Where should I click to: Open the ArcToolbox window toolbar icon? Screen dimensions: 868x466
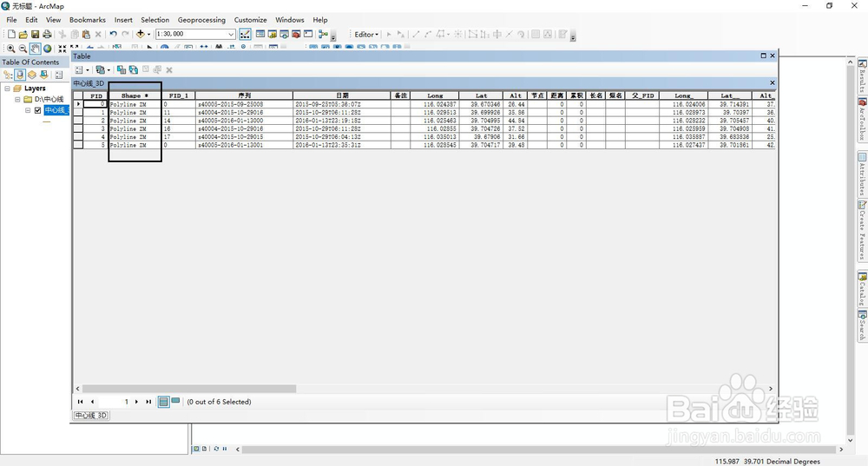tap(296, 35)
